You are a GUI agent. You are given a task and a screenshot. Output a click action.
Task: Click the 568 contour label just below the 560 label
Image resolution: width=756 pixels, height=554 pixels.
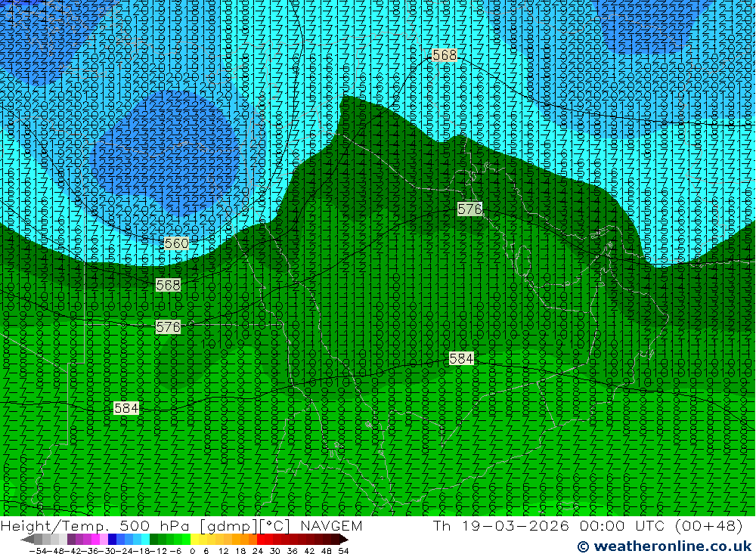coord(169,286)
